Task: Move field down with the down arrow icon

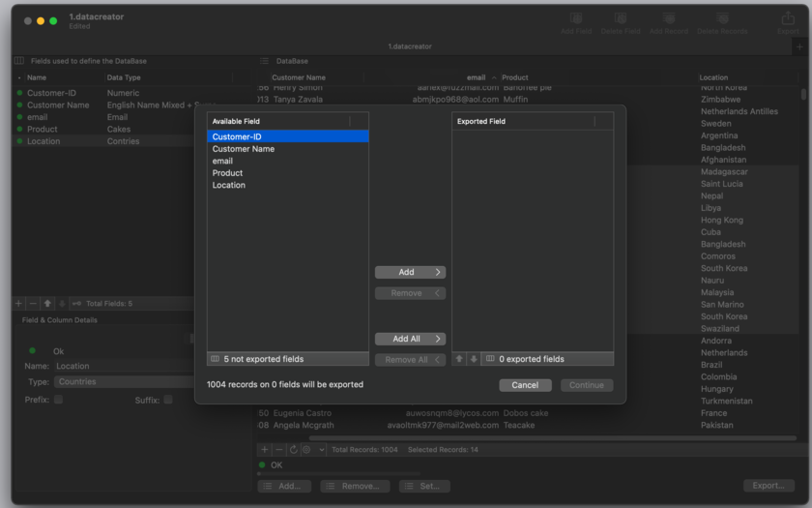Action: 62,303
